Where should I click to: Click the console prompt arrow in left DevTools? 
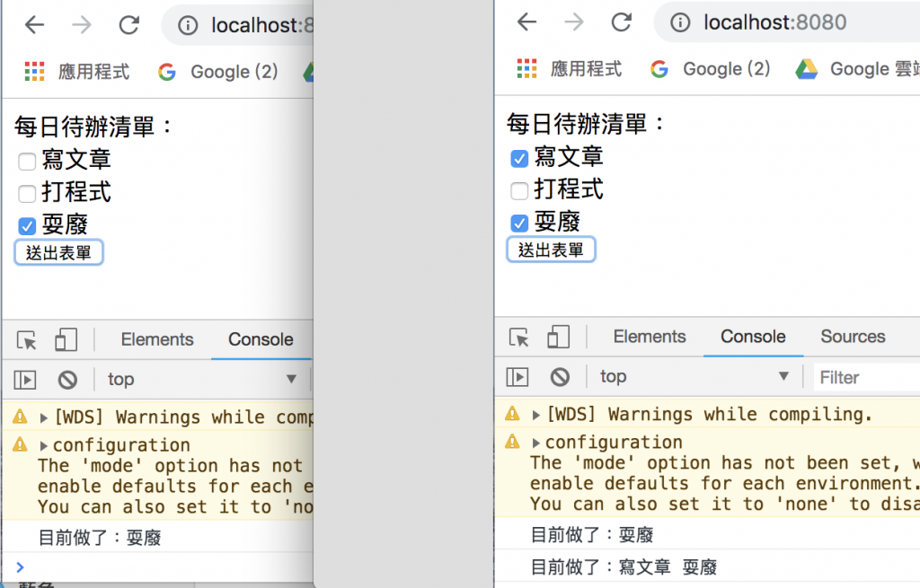pyautogui.click(x=20, y=566)
